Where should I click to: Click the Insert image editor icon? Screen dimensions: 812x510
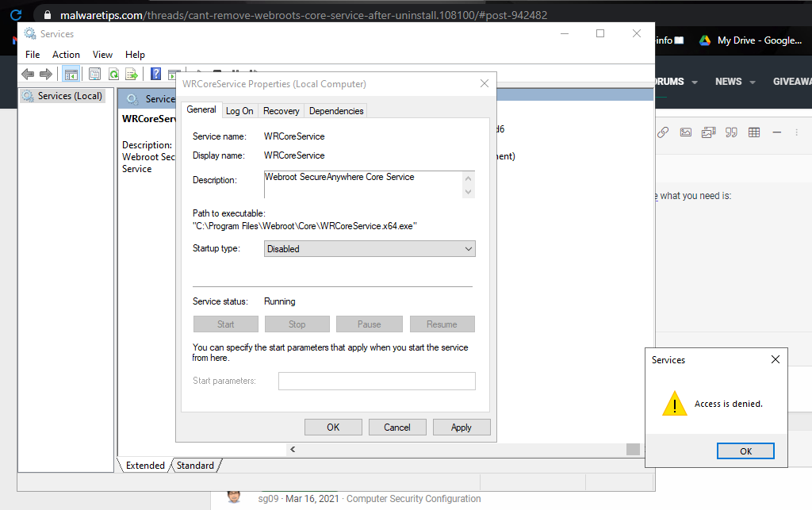[x=686, y=132]
